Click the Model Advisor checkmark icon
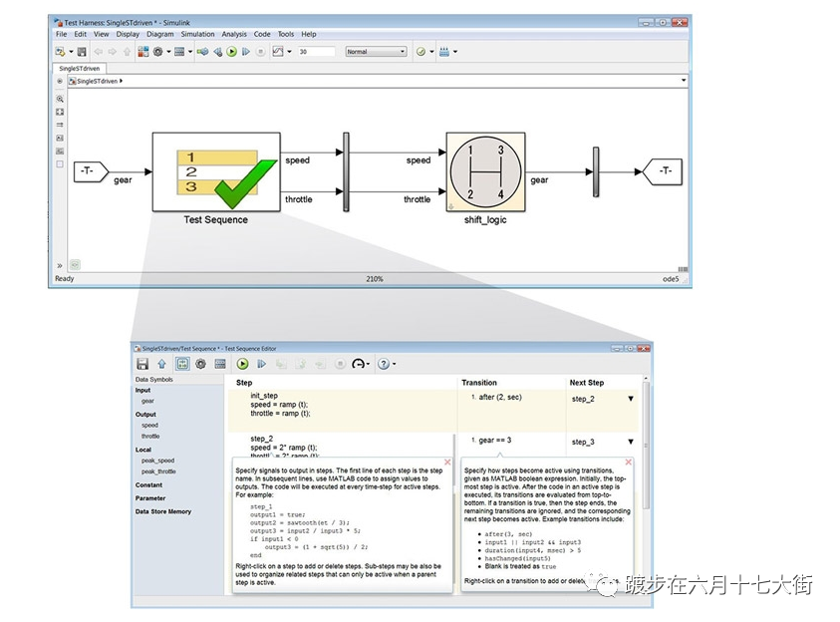The height and width of the screenshot is (622, 840). tap(421, 52)
